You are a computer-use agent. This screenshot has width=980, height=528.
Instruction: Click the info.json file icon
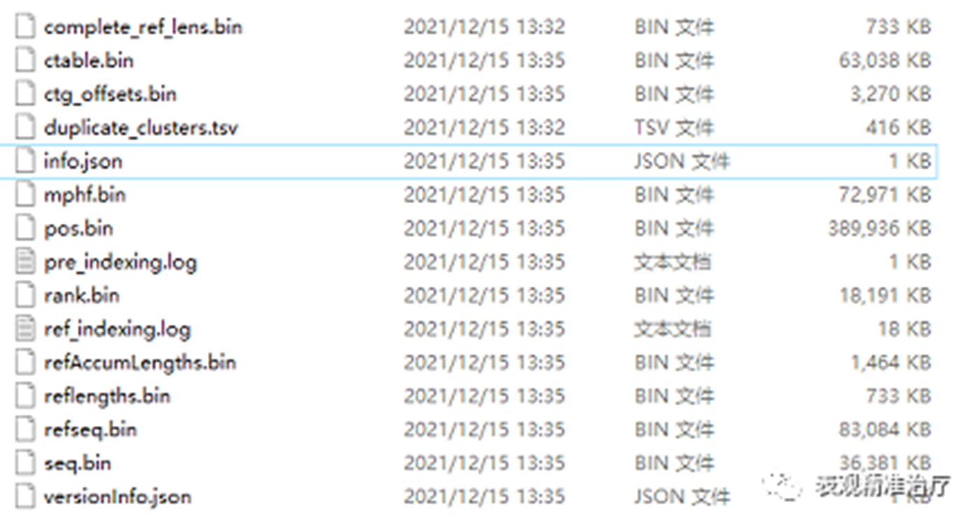(x=25, y=162)
